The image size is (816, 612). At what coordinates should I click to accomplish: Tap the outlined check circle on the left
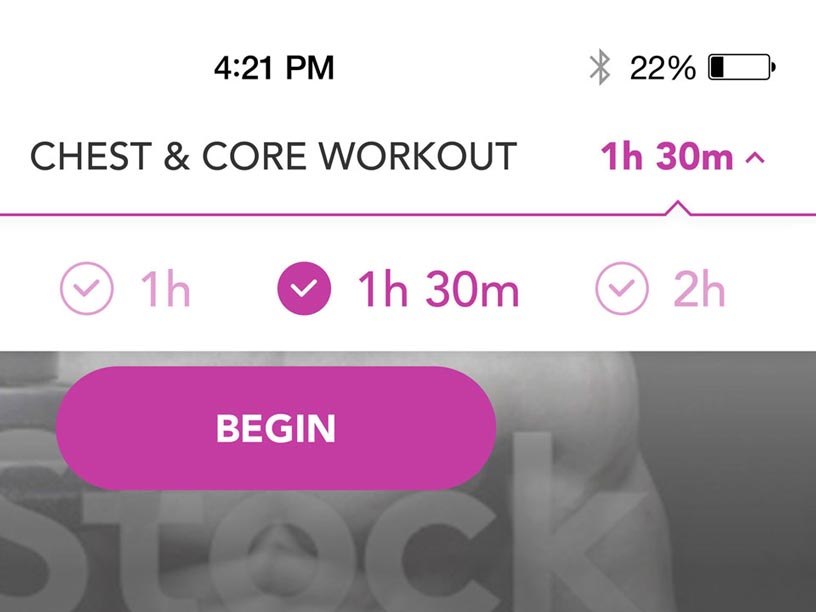(x=85, y=289)
